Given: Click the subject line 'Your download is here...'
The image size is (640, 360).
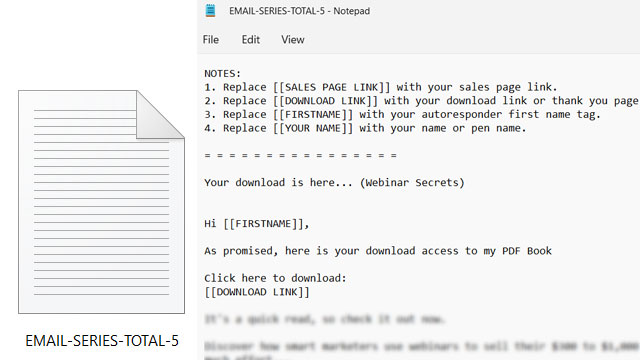Looking at the screenshot, I should tap(334, 182).
